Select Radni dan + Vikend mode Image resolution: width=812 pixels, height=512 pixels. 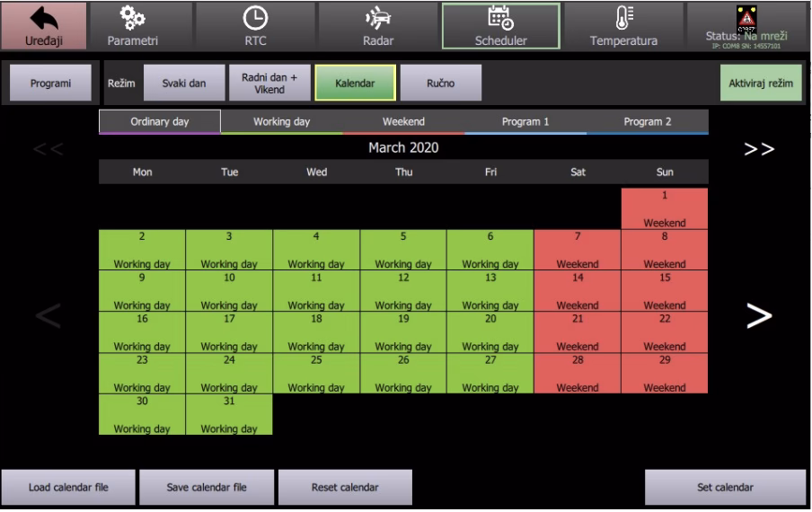(x=269, y=83)
